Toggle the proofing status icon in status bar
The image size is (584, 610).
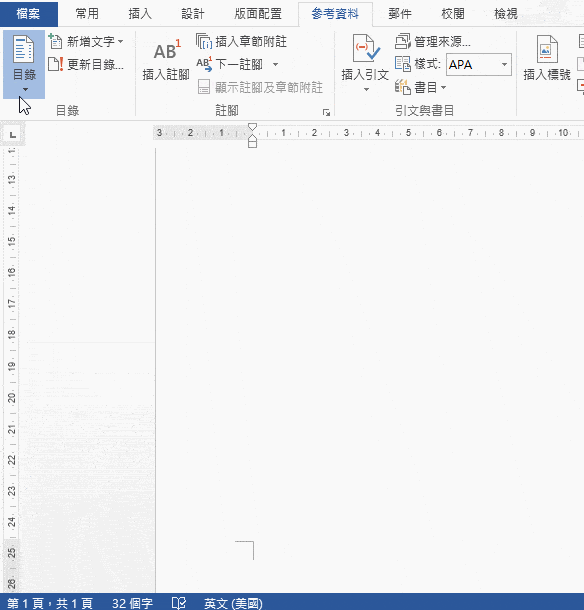tap(179, 603)
